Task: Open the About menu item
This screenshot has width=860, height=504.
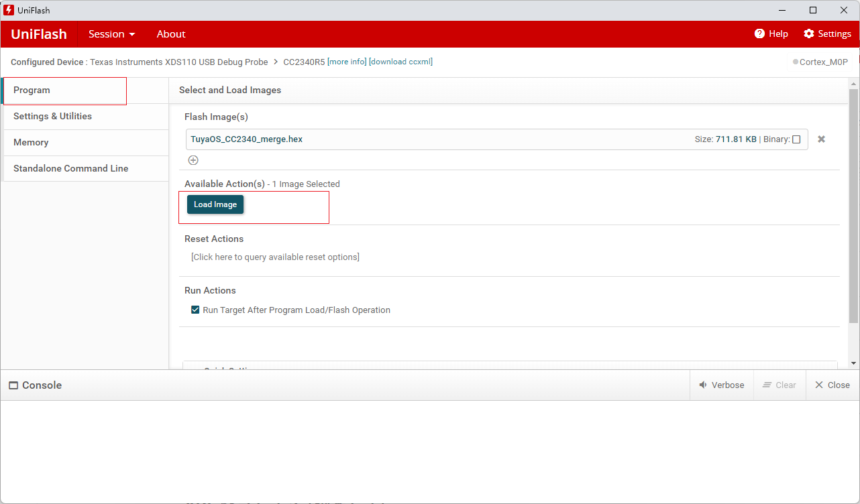Action: 171,34
